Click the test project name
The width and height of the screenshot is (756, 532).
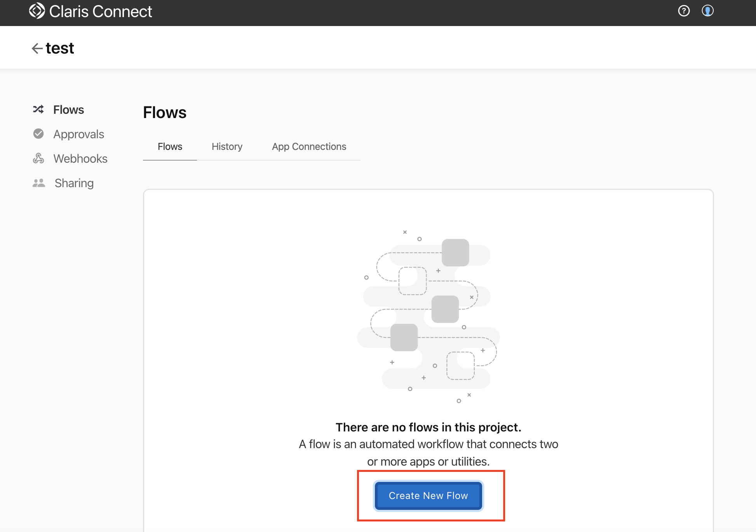pos(60,48)
